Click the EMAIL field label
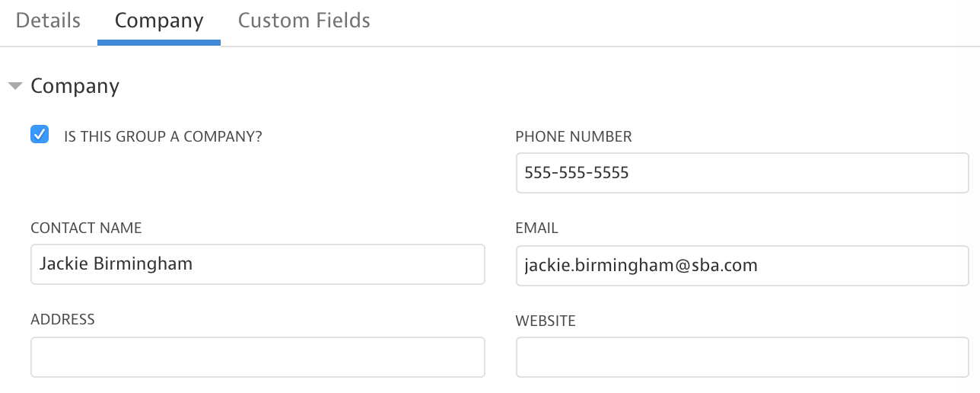980x393 pixels. pos(536,228)
